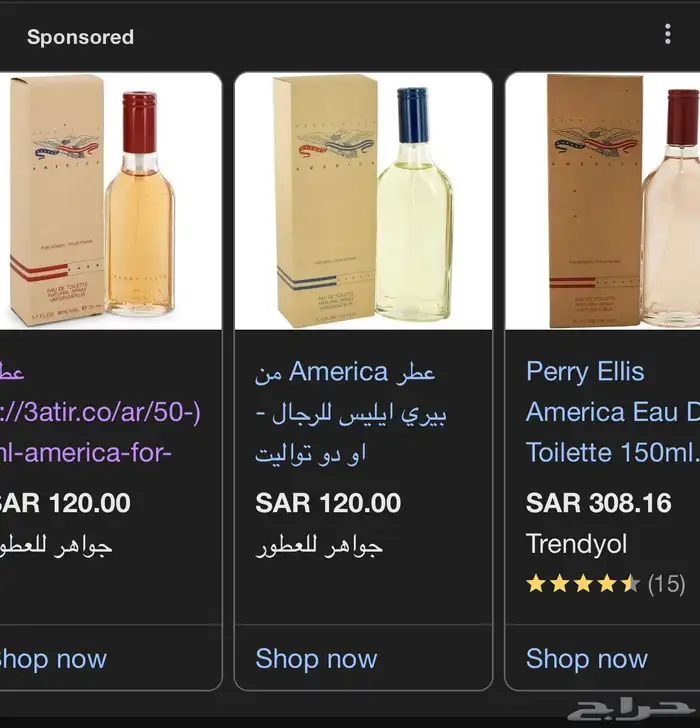The image size is (700, 728).
Task: Click Shop now on the middle card
Action: [x=316, y=659]
